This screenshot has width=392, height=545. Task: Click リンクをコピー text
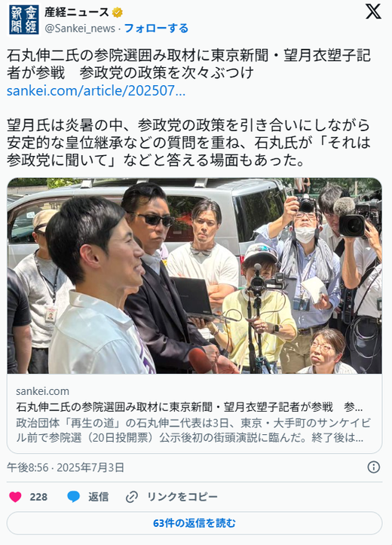(182, 497)
